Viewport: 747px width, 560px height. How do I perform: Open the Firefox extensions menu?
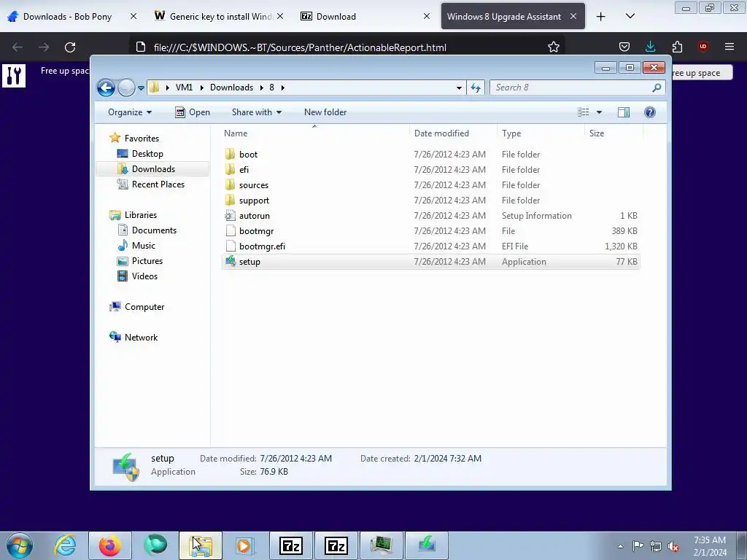click(677, 47)
